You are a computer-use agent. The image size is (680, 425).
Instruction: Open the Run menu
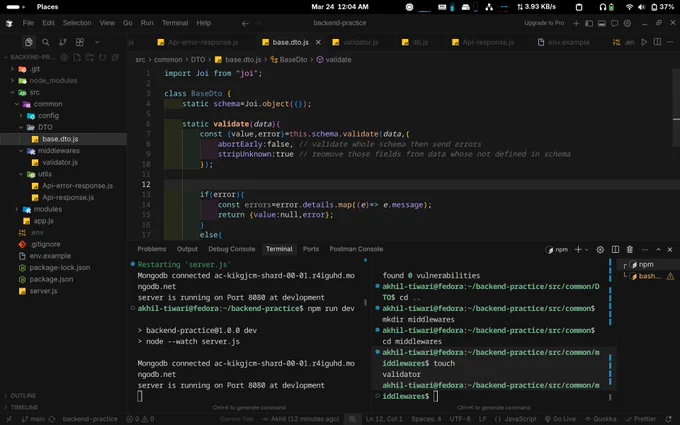[x=147, y=23]
